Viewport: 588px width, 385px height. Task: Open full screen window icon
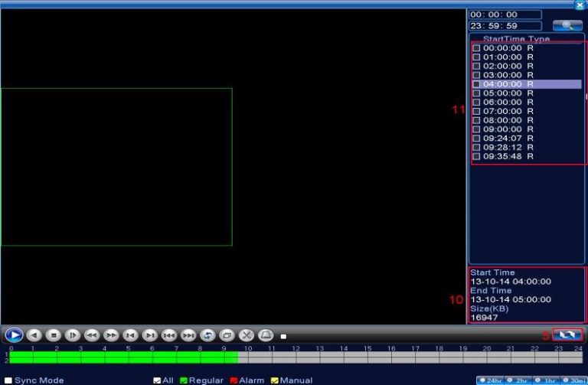pos(227,335)
